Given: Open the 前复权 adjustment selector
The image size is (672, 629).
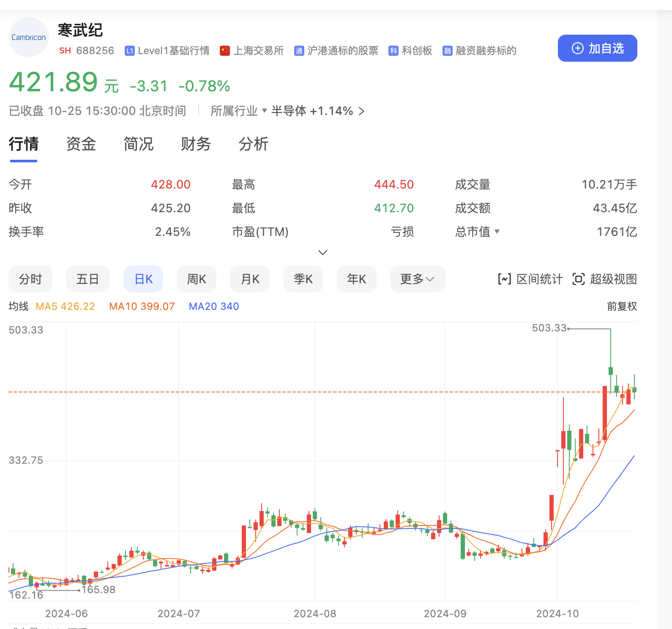Looking at the screenshot, I should [x=622, y=306].
